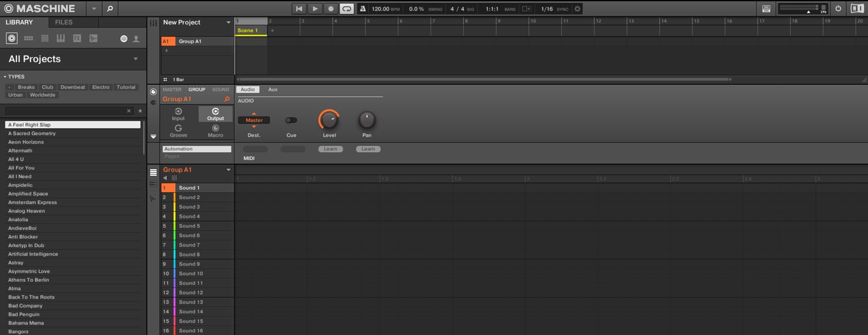Viewport: 868px width, 335px height.
Task: Show the channel properties knob icon
Action: click(x=154, y=92)
